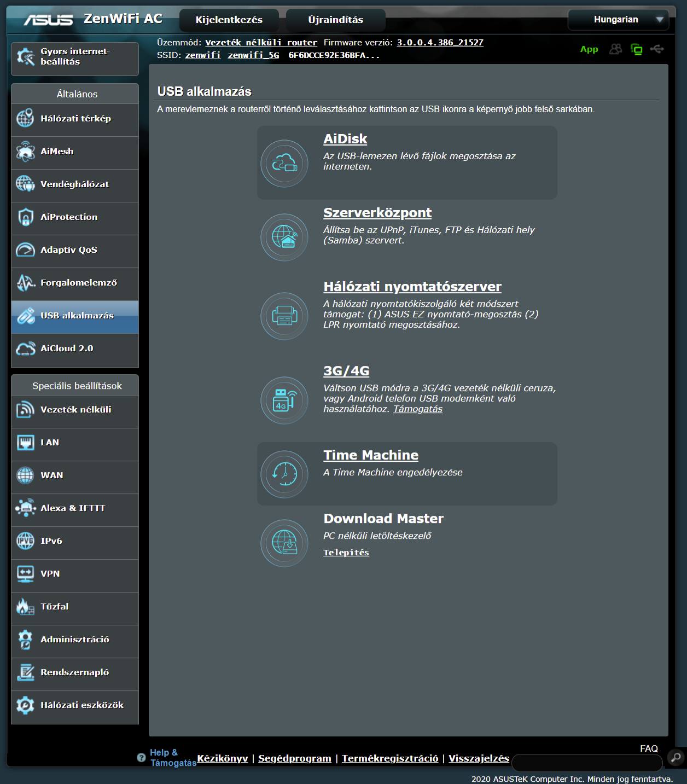The height and width of the screenshot is (784, 687).
Task: Click the network clients monitor icon in header
Action: point(637,49)
